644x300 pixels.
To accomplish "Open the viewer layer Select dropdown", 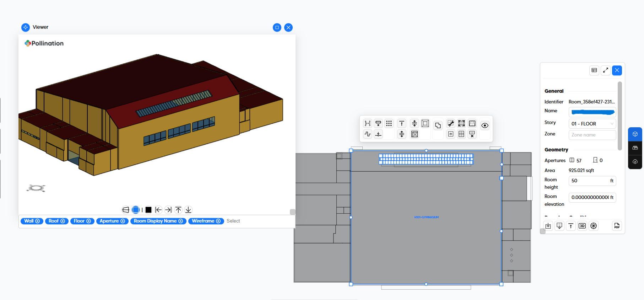I will tap(233, 221).
